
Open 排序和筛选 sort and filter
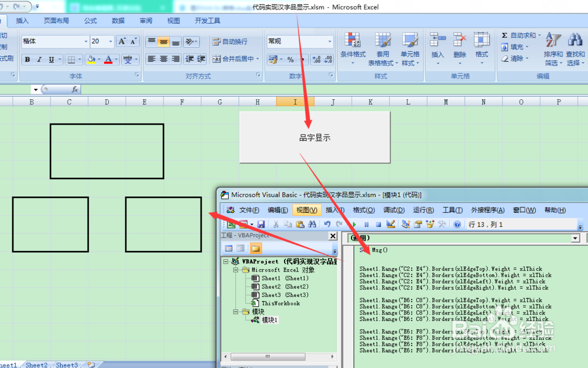[x=553, y=49]
